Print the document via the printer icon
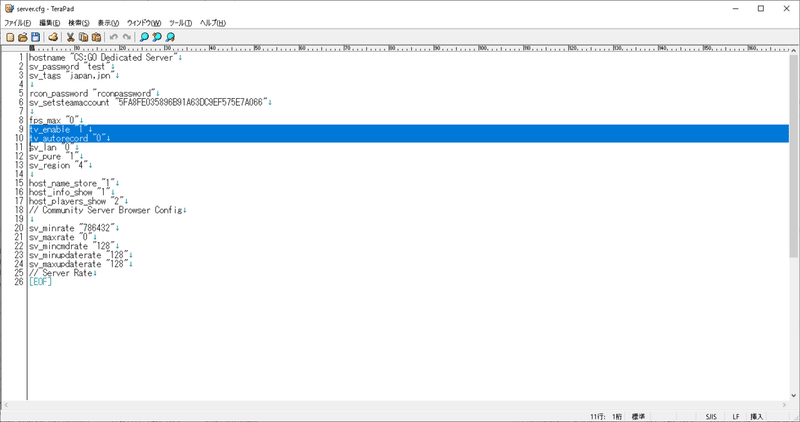Image resolution: width=800 pixels, height=422 pixels. [x=53, y=37]
